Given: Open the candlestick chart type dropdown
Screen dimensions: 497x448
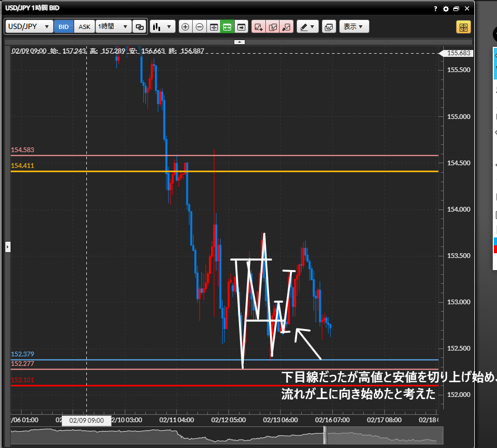Looking at the screenshot, I should 162,27.
